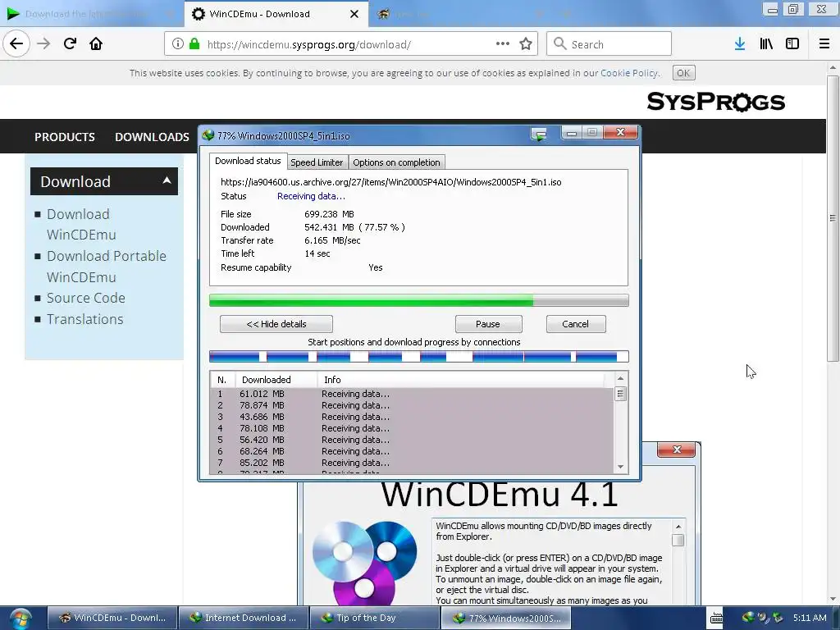Click the SysProgs logo
The width and height of the screenshot is (840, 630).
click(715, 102)
